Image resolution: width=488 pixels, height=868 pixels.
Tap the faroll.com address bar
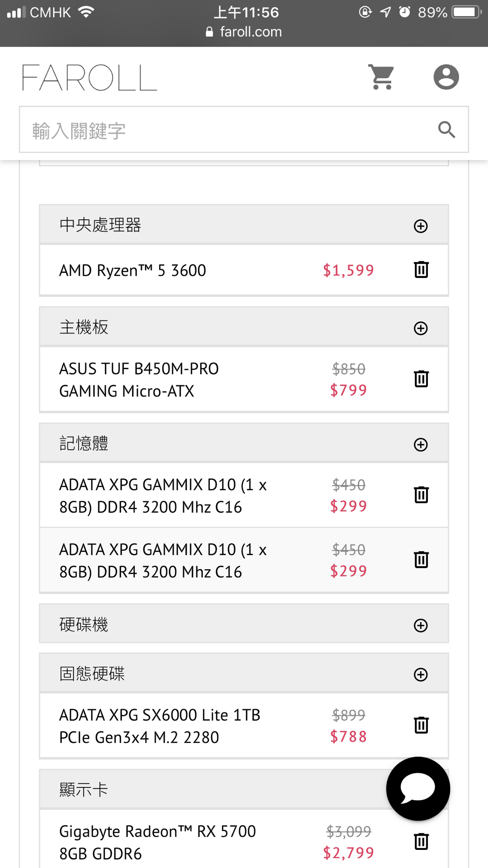[244, 32]
